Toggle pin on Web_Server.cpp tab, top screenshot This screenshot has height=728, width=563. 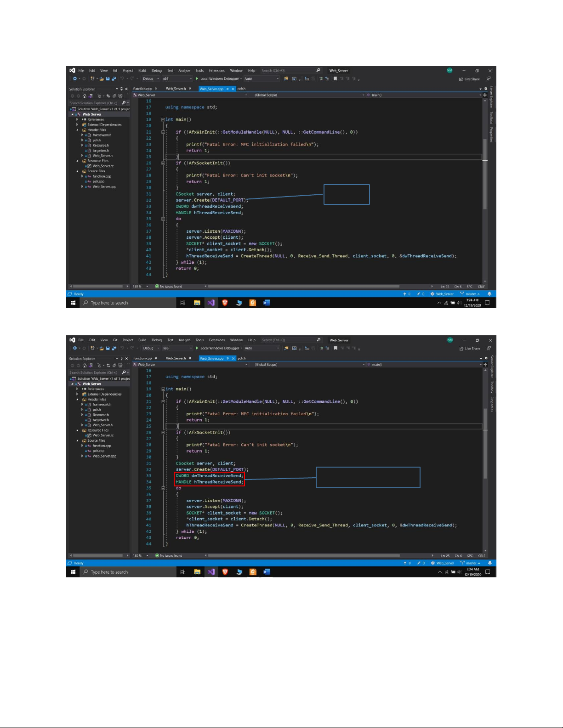pos(227,89)
